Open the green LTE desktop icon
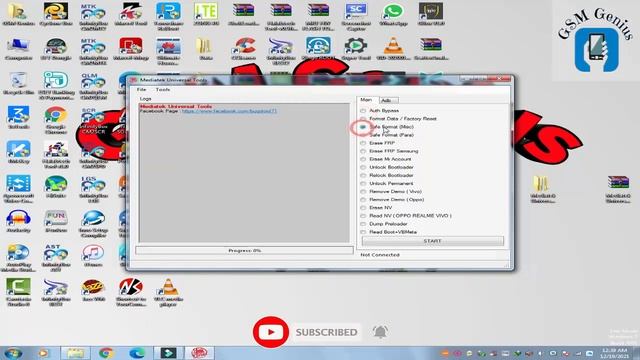This screenshot has width=640, height=360. coord(206,15)
